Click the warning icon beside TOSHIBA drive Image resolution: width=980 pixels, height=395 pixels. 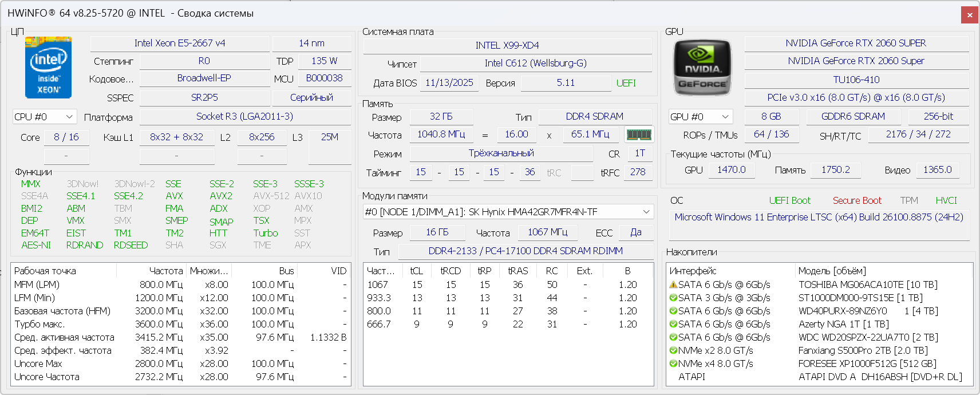tap(673, 285)
